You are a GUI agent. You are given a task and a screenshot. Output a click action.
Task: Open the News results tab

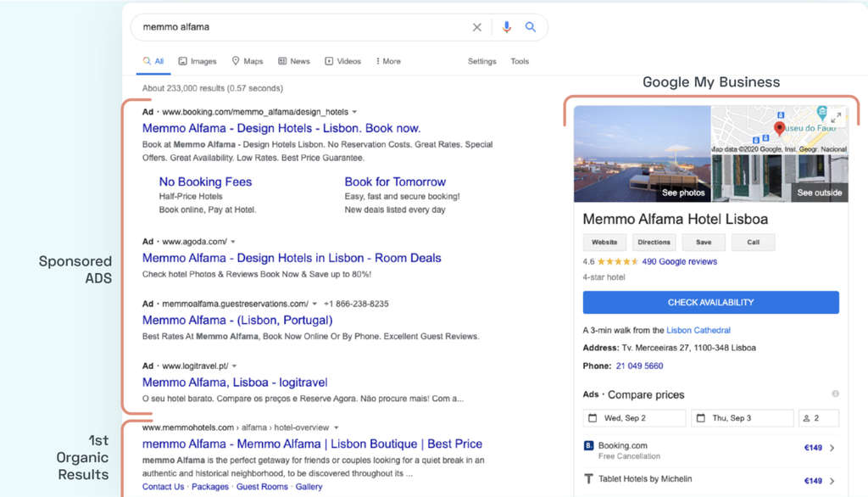tap(294, 61)
